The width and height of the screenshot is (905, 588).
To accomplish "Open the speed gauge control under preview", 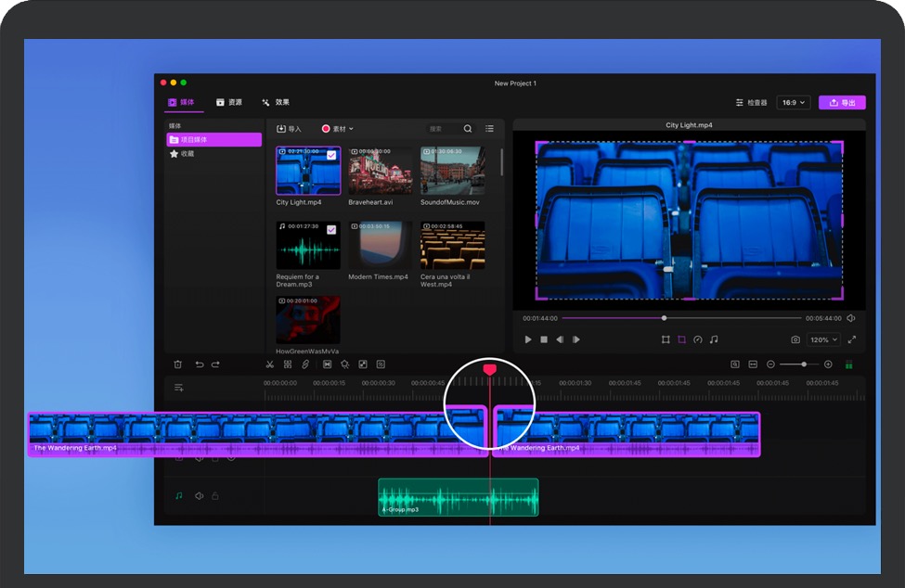I will pyautogui.click(x=697, y=340).
